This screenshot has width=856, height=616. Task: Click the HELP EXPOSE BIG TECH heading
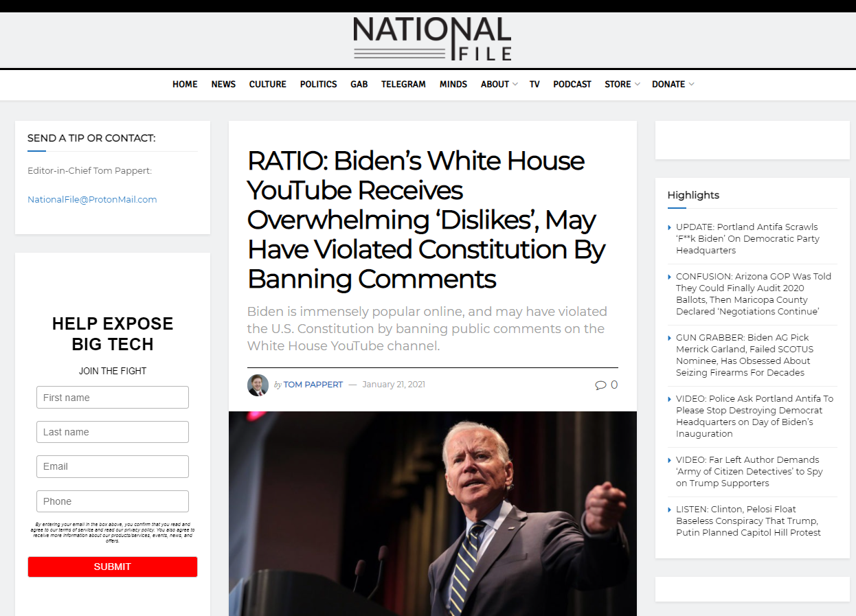point(113,334)
